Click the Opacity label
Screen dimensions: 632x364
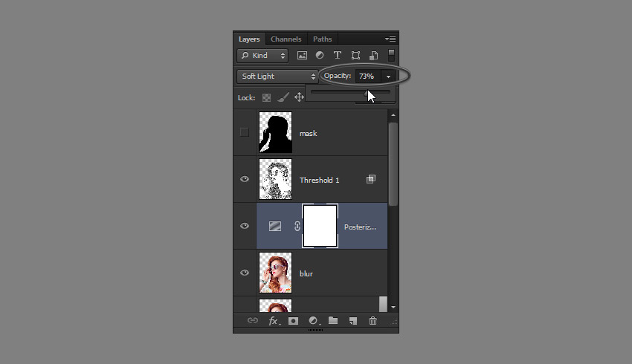[x=338, y=76]
